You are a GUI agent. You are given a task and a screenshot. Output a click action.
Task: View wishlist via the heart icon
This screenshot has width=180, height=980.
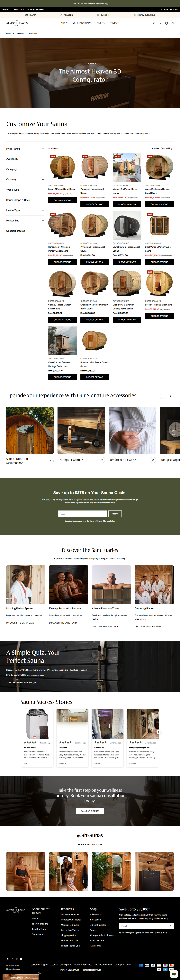click(166, 23)
